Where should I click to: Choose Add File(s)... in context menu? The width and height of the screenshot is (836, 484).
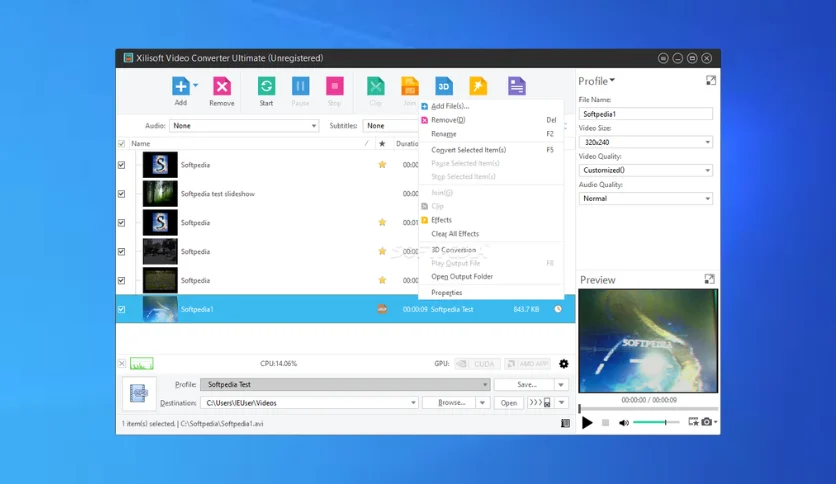[x=491, y=106]
